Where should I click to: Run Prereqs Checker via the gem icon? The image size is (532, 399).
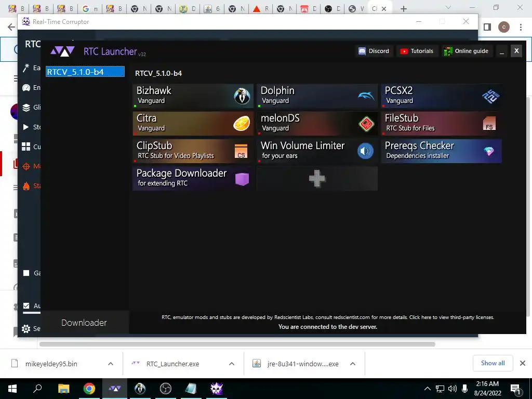coord(489,151)
